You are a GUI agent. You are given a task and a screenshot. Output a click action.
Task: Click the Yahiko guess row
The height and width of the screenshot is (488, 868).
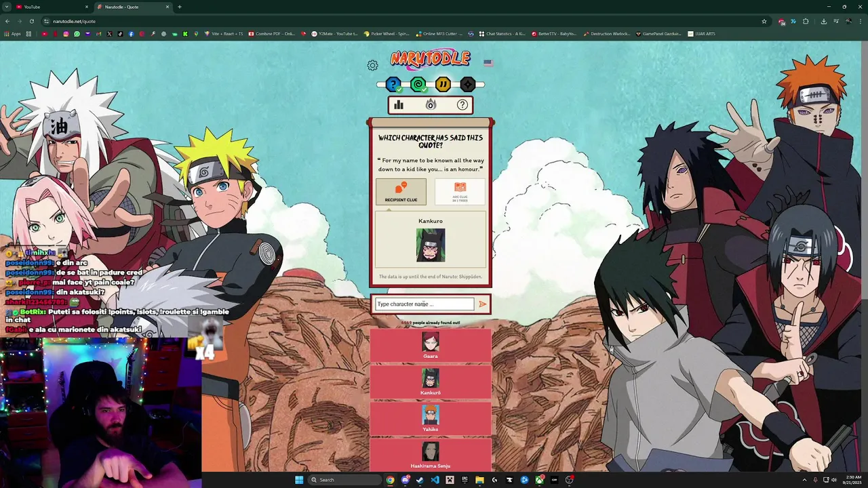pos(431,419)
